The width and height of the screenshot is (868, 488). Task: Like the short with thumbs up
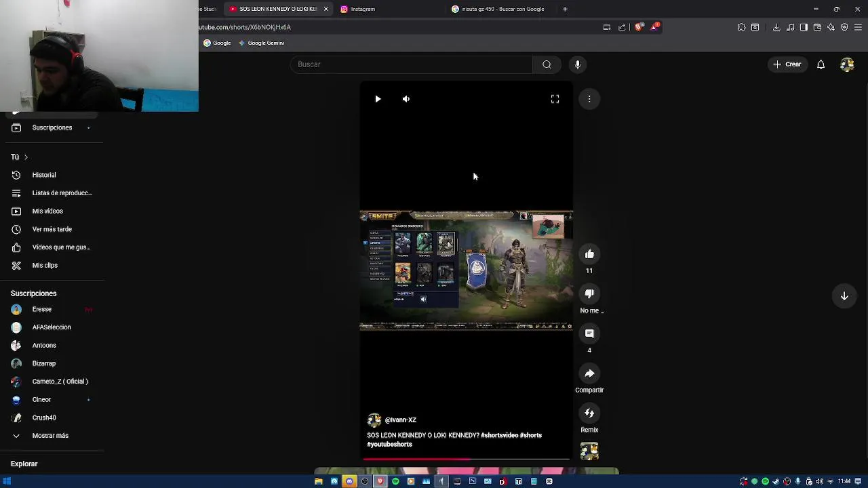tap(589, 254)
